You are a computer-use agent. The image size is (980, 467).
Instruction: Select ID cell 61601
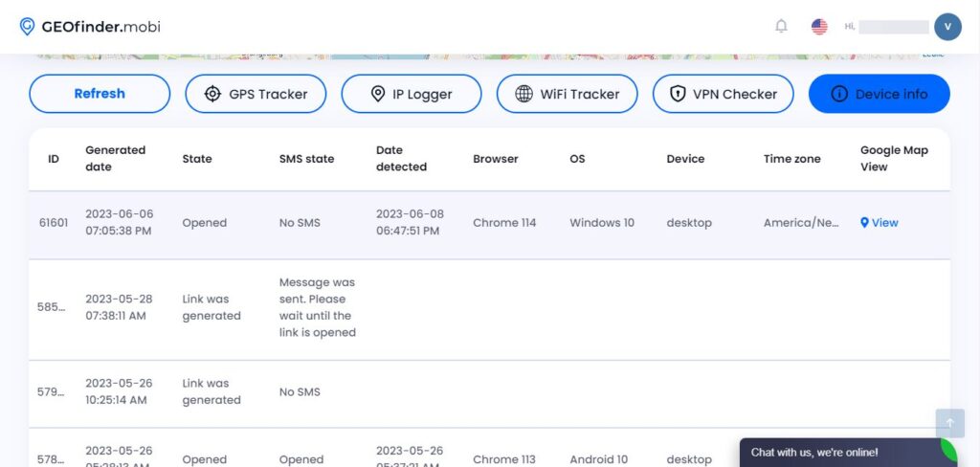pos(54,223)
